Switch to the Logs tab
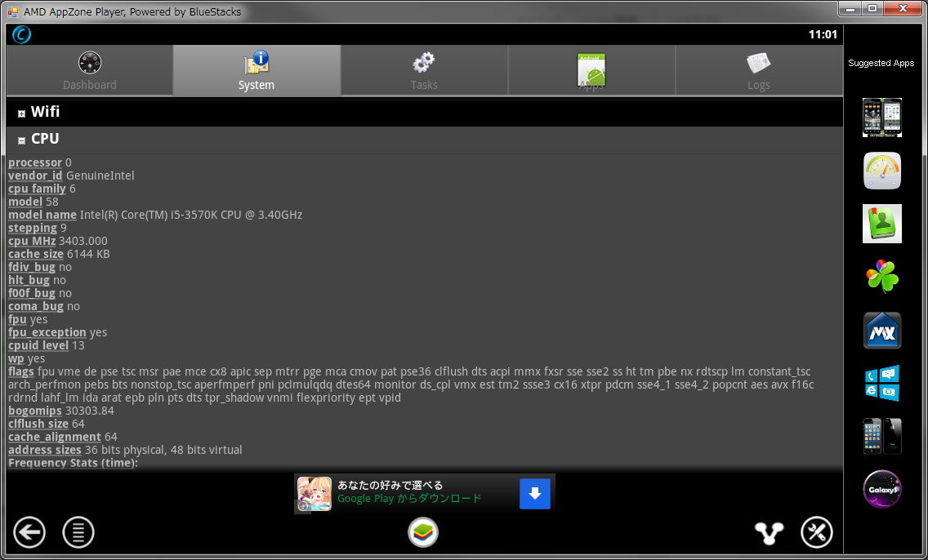This screenshot has height=560, width=928. [759, 70]
